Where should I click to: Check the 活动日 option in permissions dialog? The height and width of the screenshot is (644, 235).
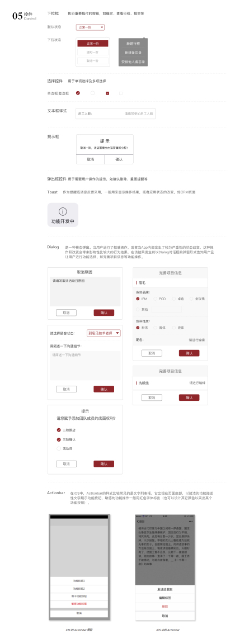pos(59,449)
